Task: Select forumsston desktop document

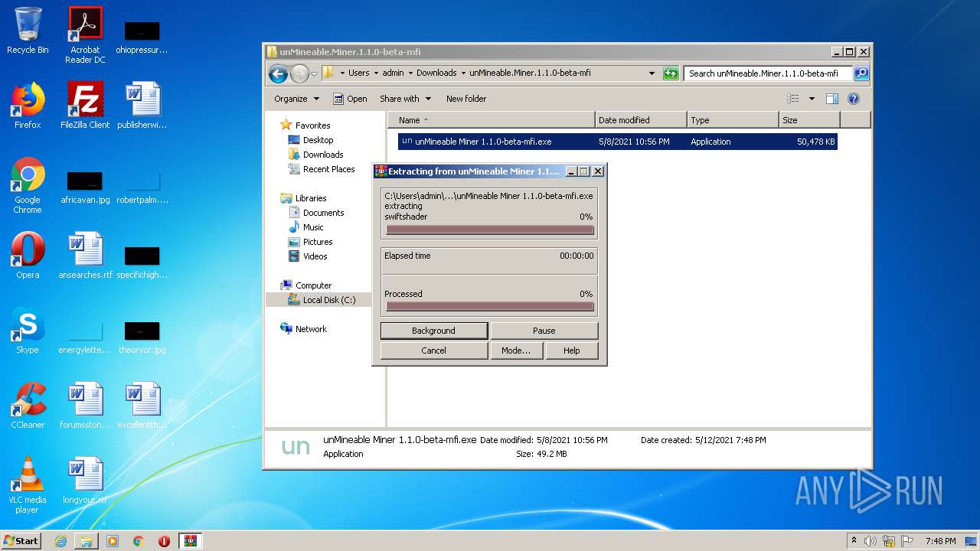Action: (x=85, y=406)
